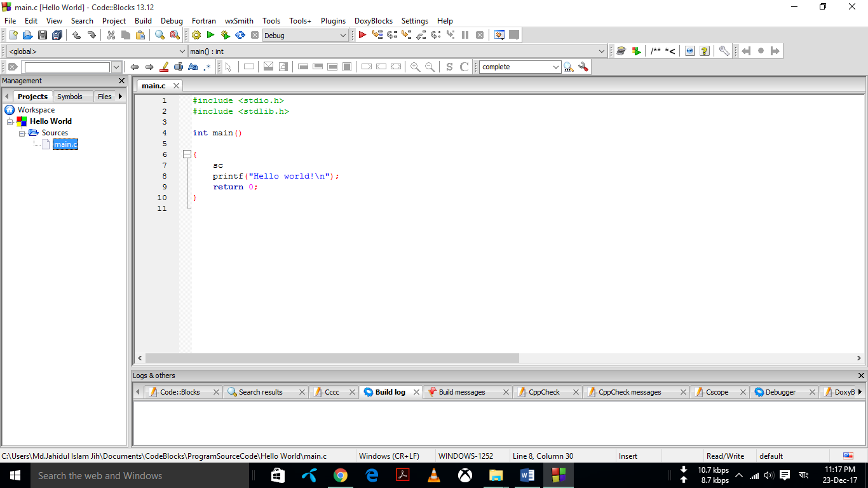Toggle regex search option icon
Screen dimensions: 868x488
click(x=207, y=67)
